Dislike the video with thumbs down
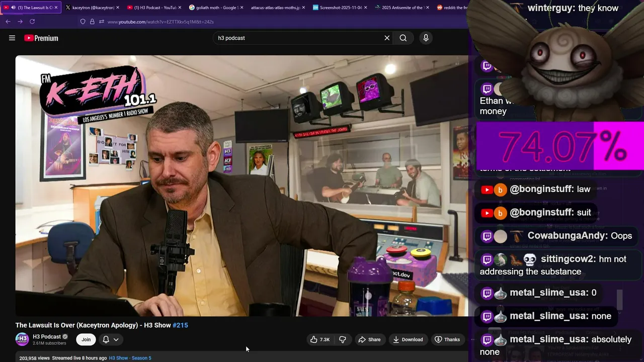This screenshot has width=644, height=362. pos(343,339)
